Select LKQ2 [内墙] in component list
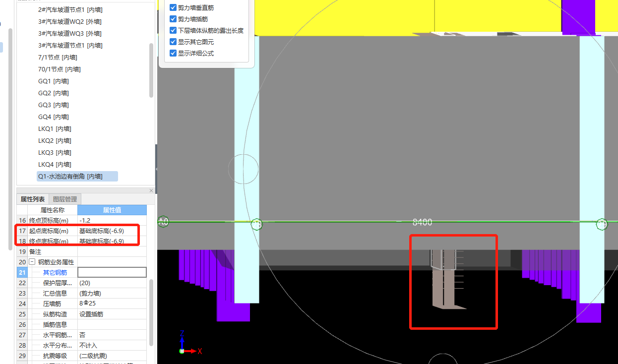The image size is (618, 364). (55, 140)
